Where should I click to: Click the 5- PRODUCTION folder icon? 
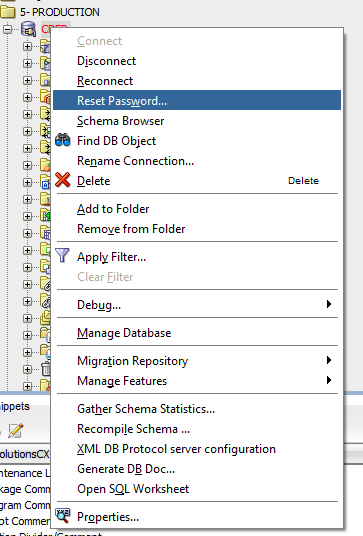point(7,12)
